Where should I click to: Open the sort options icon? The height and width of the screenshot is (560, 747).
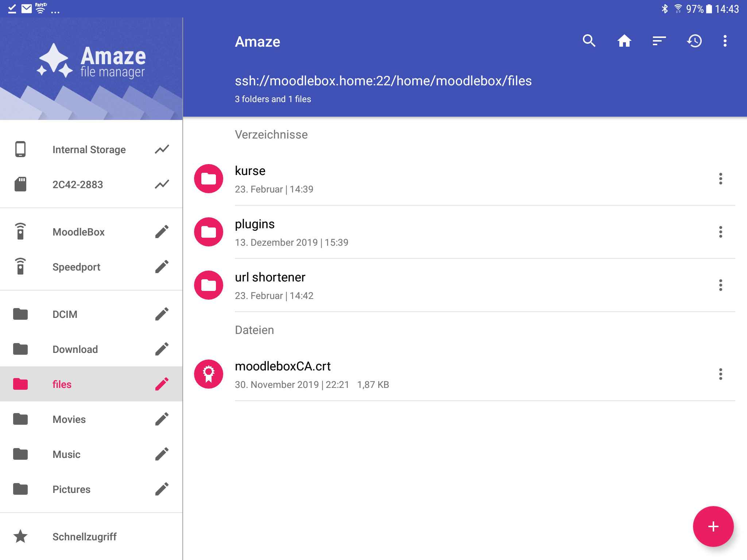[659, 41]
